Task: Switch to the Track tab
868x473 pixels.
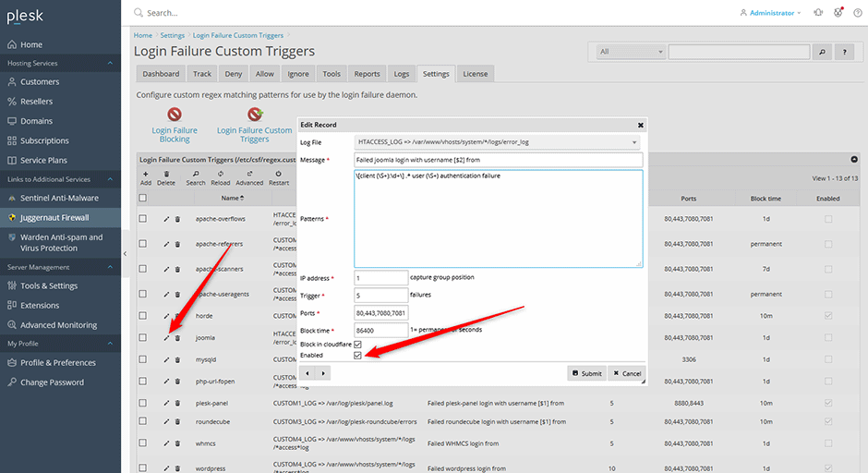Action: [202, 74]
